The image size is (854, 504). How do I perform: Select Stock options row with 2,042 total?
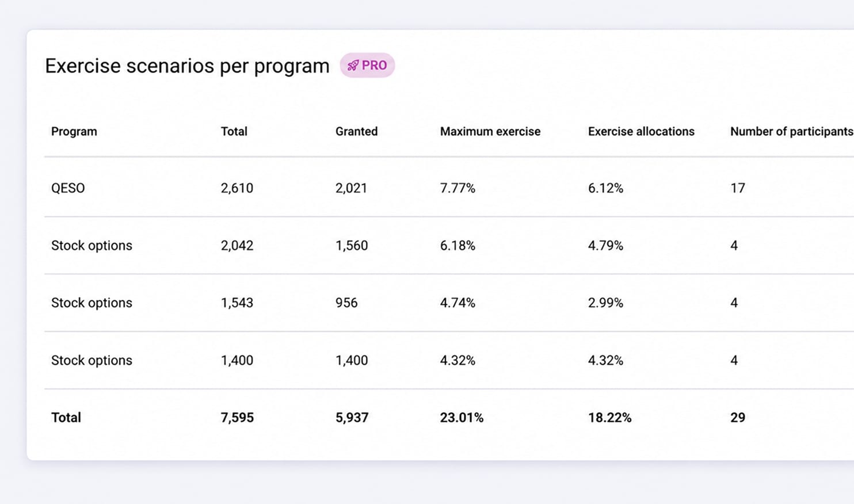click(449, 246)
